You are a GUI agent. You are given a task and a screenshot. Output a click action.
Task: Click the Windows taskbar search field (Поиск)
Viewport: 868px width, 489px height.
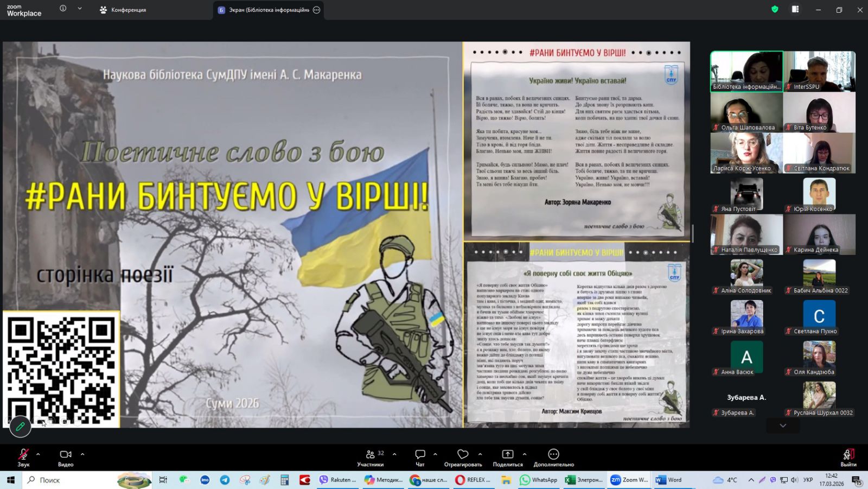point(71,480)
